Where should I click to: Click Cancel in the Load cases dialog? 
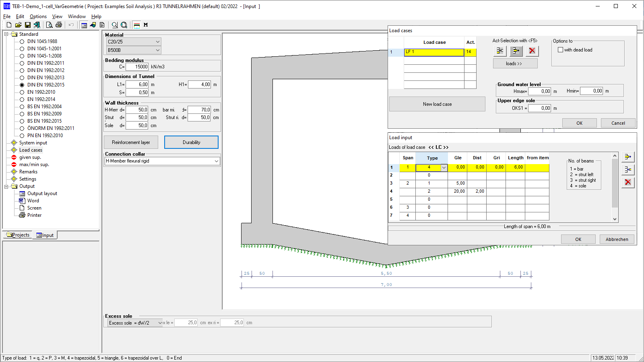click(618, 123)
